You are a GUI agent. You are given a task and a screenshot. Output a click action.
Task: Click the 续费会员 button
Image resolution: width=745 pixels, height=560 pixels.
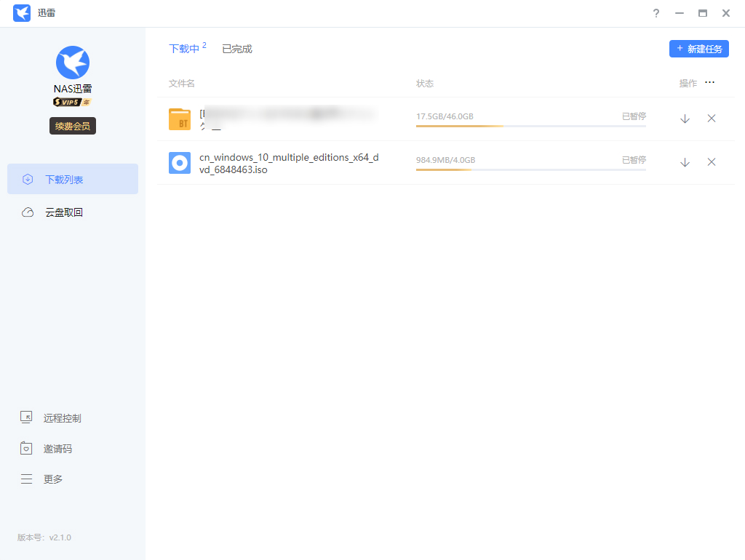(73, 126)
